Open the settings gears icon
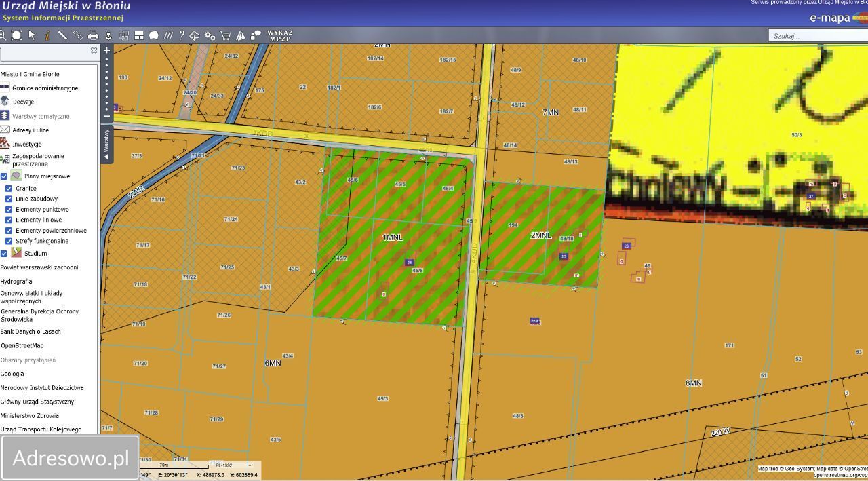Viewport: 868px width, 481px height. (x=210, y=35)
